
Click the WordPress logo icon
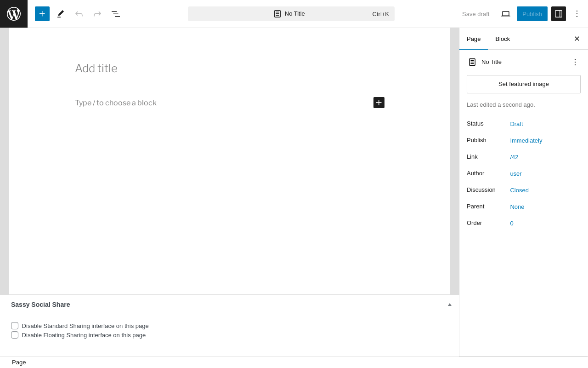coord(14,14)
